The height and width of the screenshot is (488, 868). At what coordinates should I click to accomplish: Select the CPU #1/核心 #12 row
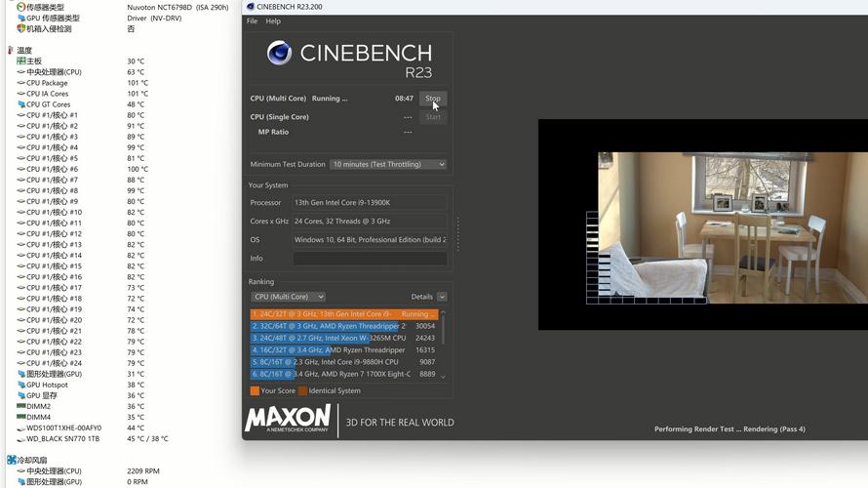click(80, 234)
